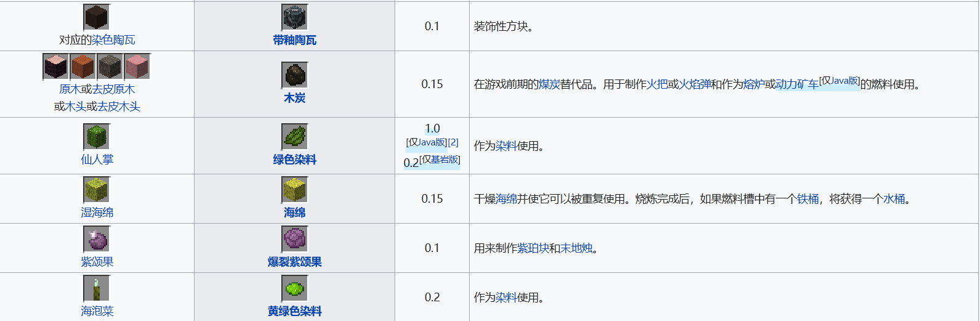Follow the 火把 link
This screenshot has width=980, height=321.
click(657, 84)
